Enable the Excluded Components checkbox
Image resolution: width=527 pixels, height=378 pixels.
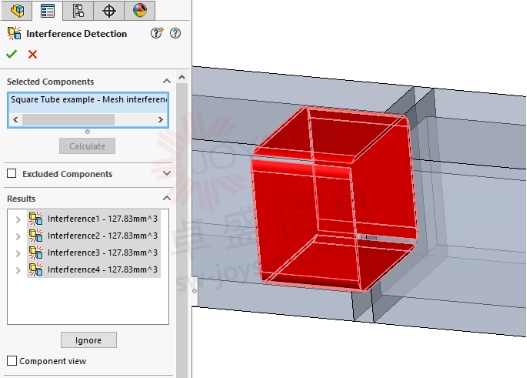coord(12,173)
